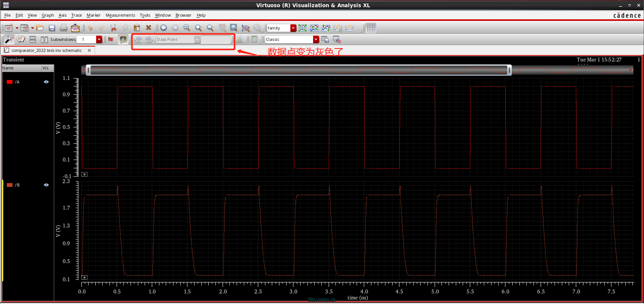The width and height of the screenshot is (644, 304).
Task: Open the Classic workspace dropdown
Action: click(x=316, y=39)
